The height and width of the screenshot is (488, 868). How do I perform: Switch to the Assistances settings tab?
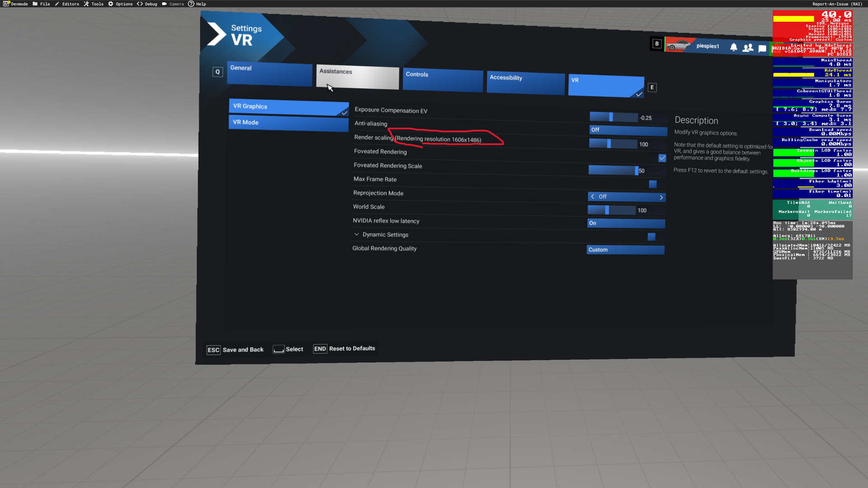(357, 77)
